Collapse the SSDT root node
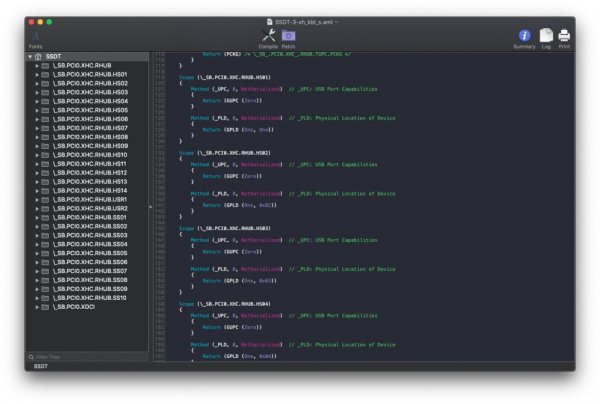 pyautogui.click(x=30, y=57)
